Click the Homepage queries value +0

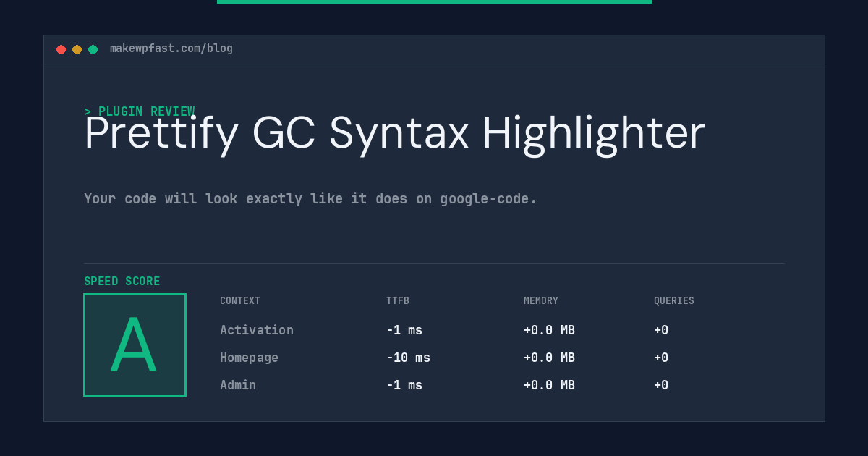pos(661,358)
